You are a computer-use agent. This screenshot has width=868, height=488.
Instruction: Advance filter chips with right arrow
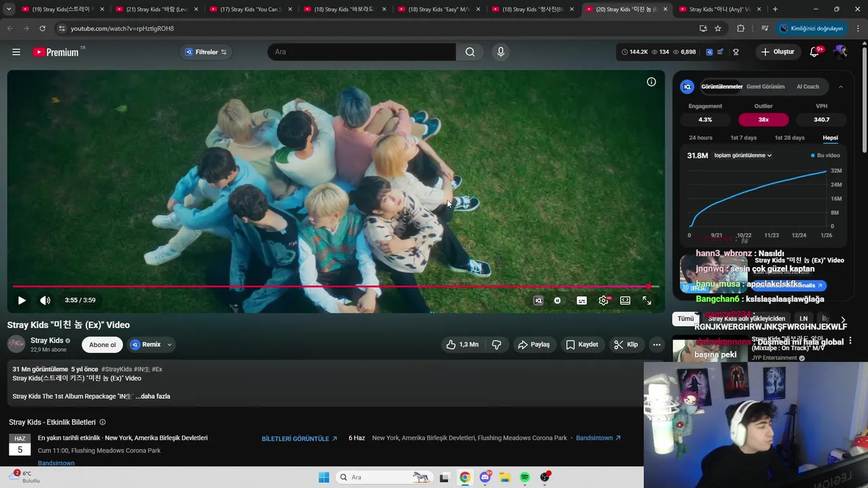click(843, 319)
